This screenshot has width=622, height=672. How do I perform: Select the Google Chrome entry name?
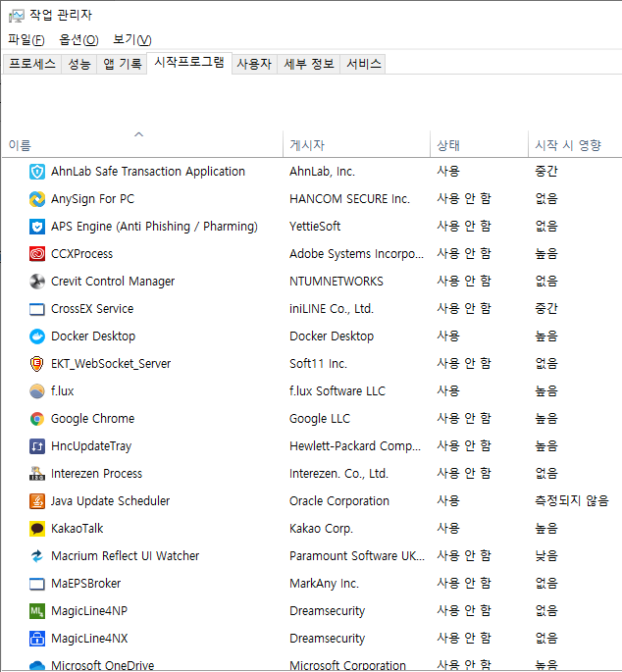[92, 419]
